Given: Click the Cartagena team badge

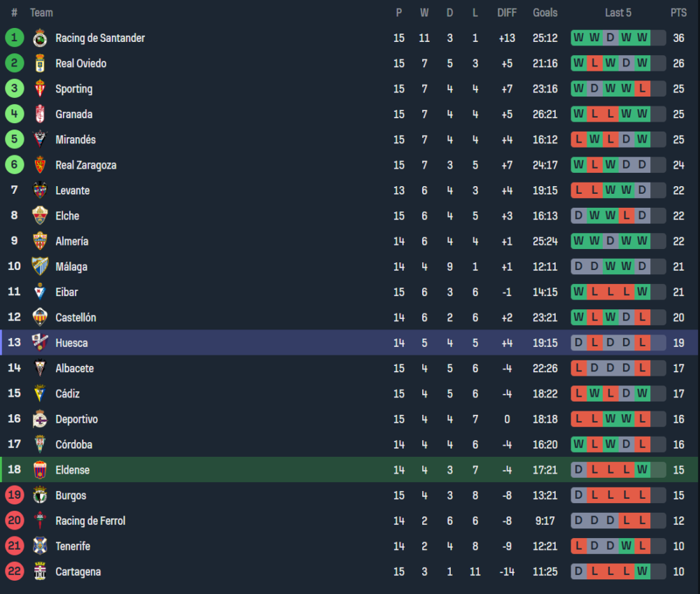Looking at the screenshot, I should (x=40, y=572).
